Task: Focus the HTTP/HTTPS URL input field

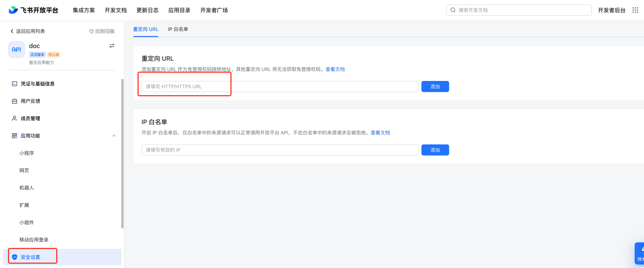Action: 280,86
